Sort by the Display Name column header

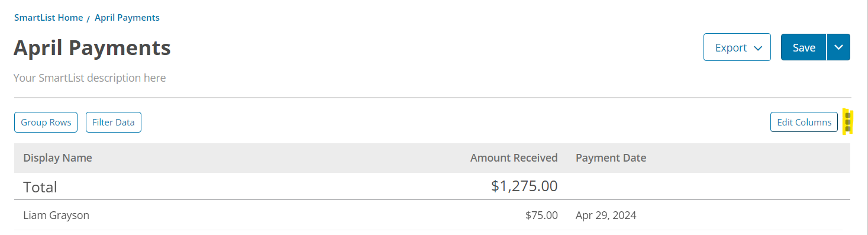coord(57,158)
